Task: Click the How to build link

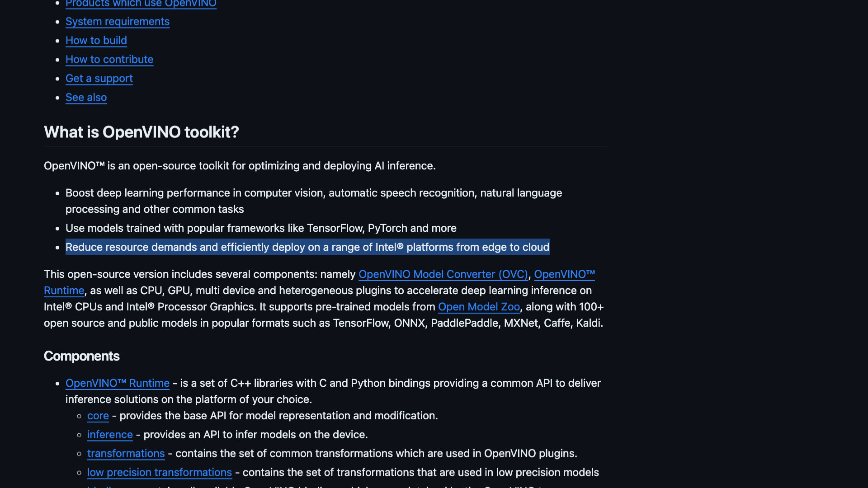Action: [x=96, y=41]
